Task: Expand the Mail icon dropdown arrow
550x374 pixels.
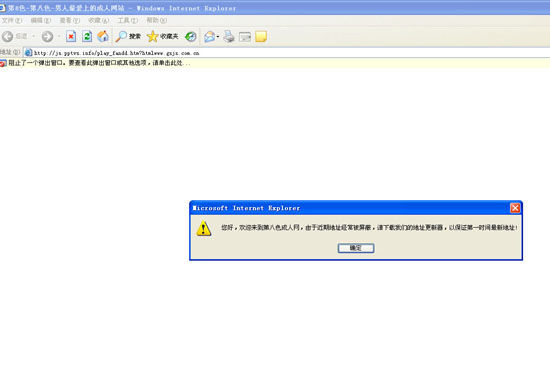Action: click(x=218, y=36)
